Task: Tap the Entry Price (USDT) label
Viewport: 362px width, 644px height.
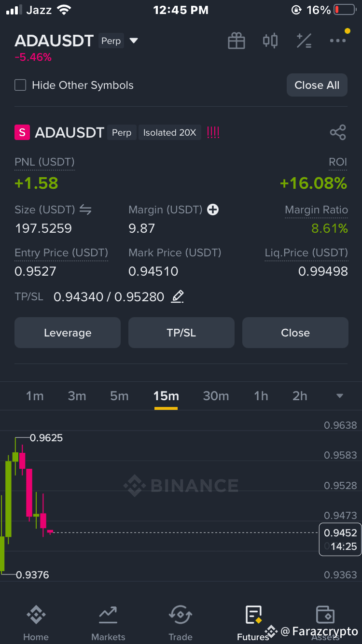Action: [x=61, y=252]
